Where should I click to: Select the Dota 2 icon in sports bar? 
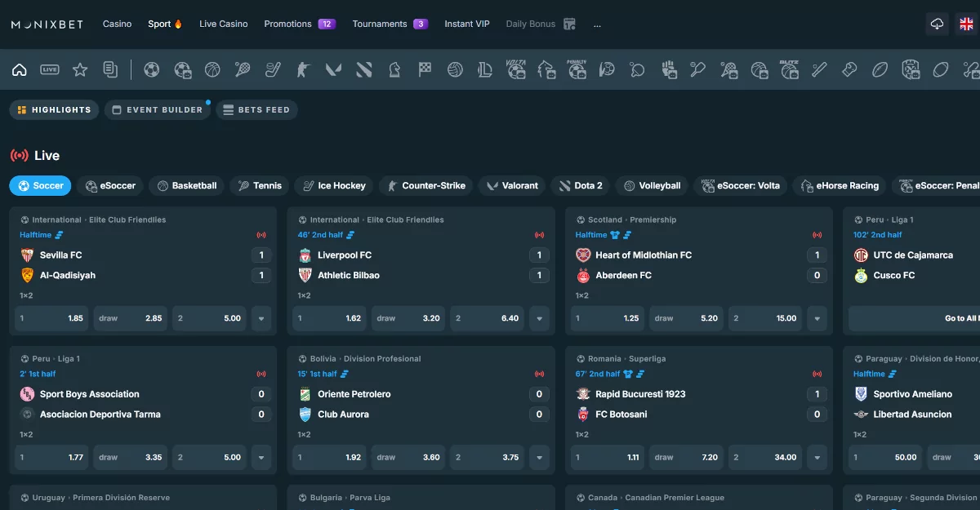coord(364,69)
